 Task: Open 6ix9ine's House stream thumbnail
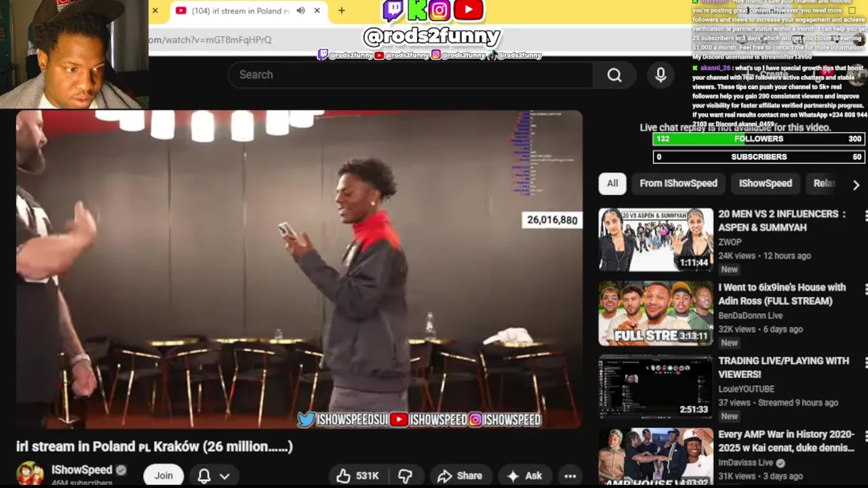(656, 313)
